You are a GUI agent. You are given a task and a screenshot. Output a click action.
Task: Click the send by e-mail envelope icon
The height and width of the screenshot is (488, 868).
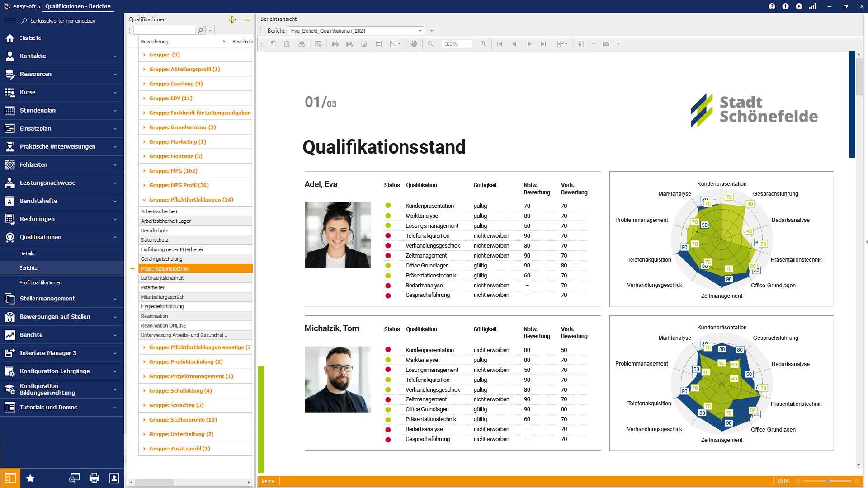pyautogui.click(x=606, y=44)
